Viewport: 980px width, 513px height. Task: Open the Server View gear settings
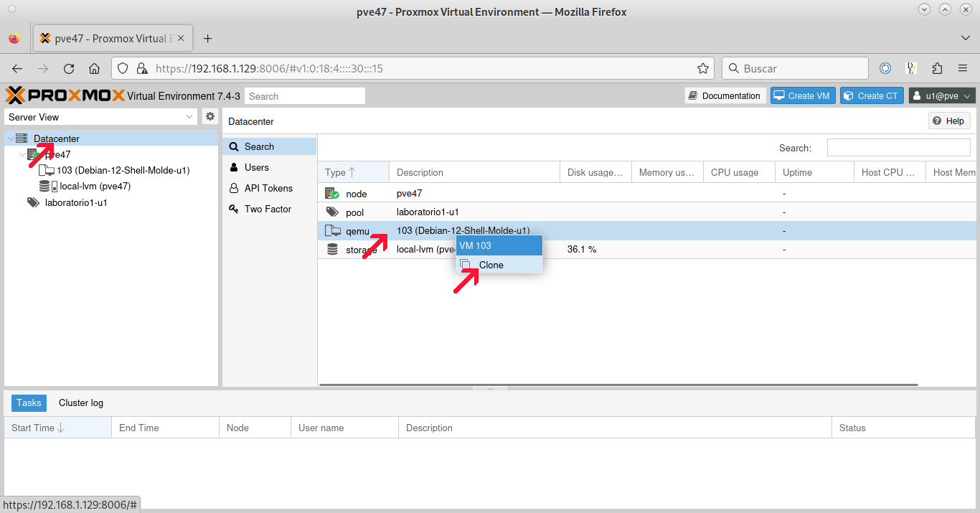click(x=209, y=116)
